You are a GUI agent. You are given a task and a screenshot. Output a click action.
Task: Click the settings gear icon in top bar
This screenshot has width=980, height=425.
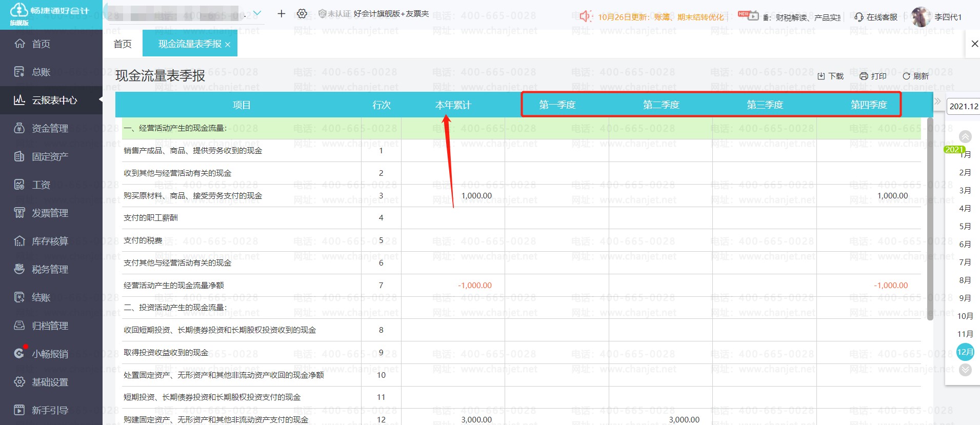pos(302,14)
